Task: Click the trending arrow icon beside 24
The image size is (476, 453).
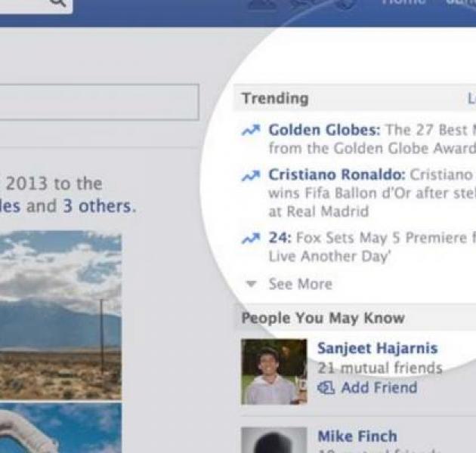Action: [251, 239]
